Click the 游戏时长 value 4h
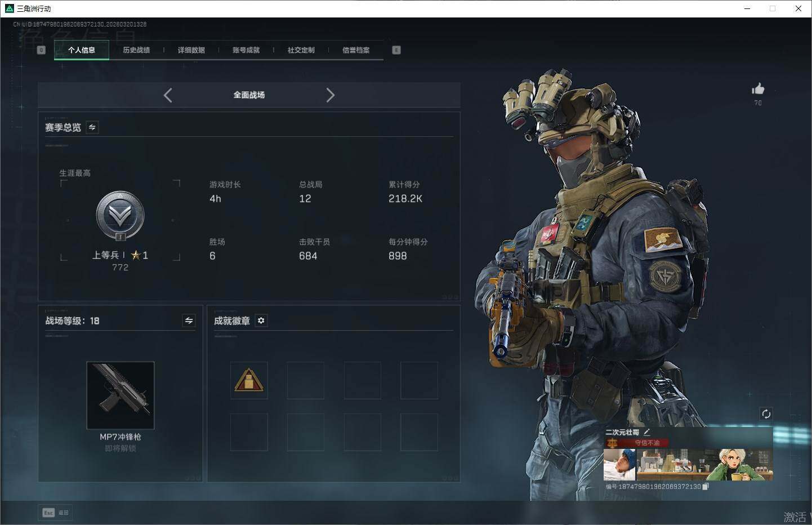 tap(215, 199)
